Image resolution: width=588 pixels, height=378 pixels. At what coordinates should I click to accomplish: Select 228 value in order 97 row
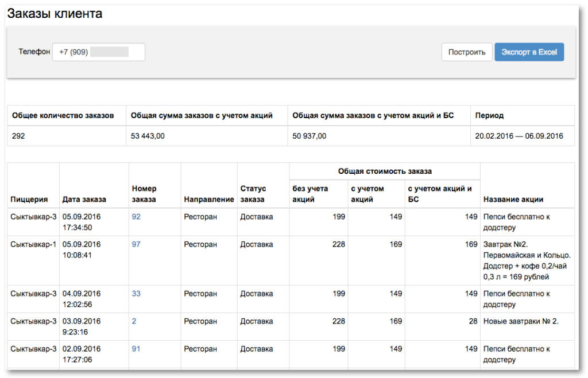click(x=339, y=244)
